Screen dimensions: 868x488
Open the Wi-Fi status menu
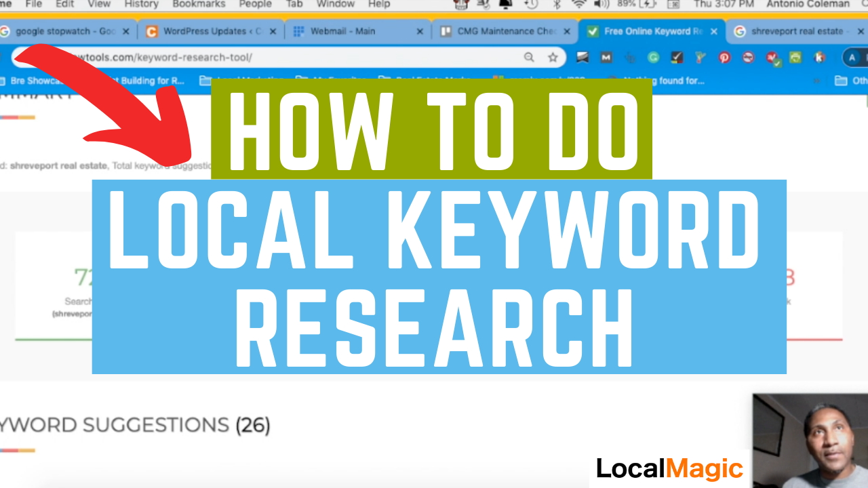(578, 4)
